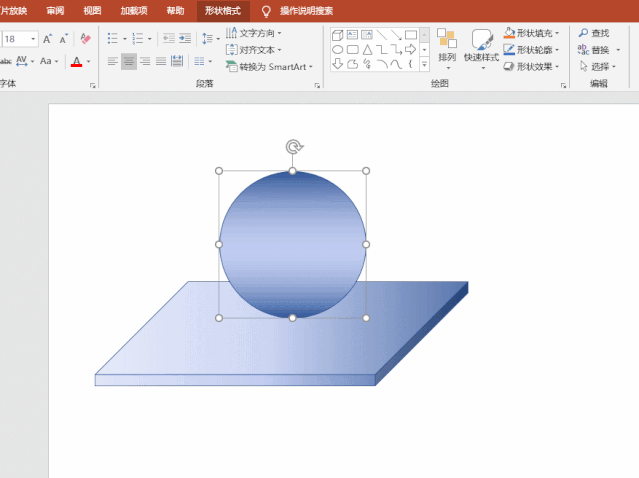Viewport: 639px width, 478px height.
Task: Switch to the 视图 (View) tab
Action: click(x=92, y=10)
